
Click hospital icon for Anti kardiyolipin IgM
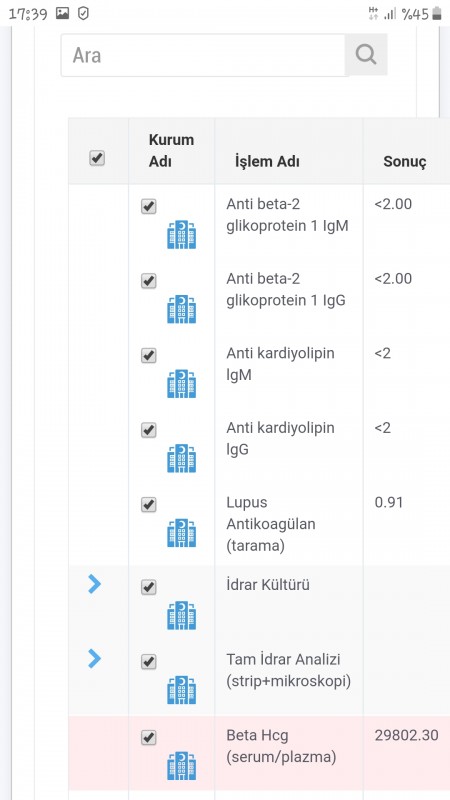pos(182,383)
